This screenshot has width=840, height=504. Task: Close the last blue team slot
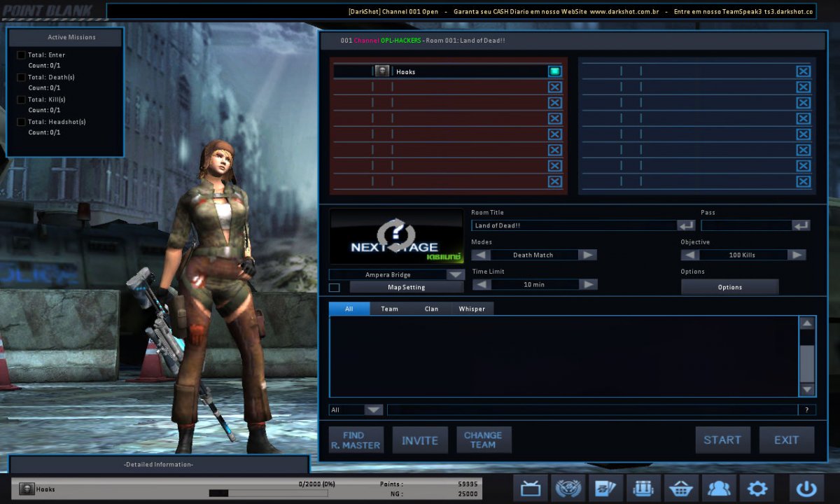click(x=803, y=181)
